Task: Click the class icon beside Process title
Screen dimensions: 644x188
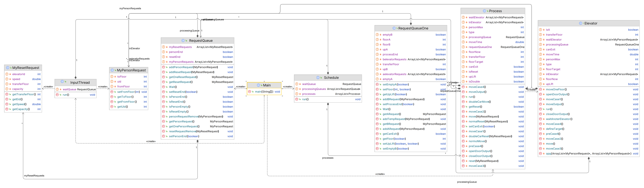Action: (x=485, y=11)
